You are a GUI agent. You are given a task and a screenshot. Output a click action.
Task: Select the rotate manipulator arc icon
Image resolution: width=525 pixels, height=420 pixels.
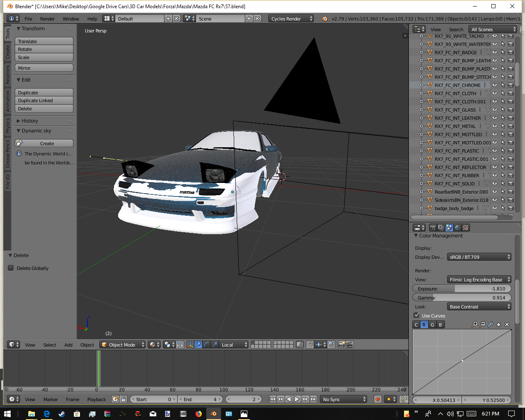tap(206, 345)
